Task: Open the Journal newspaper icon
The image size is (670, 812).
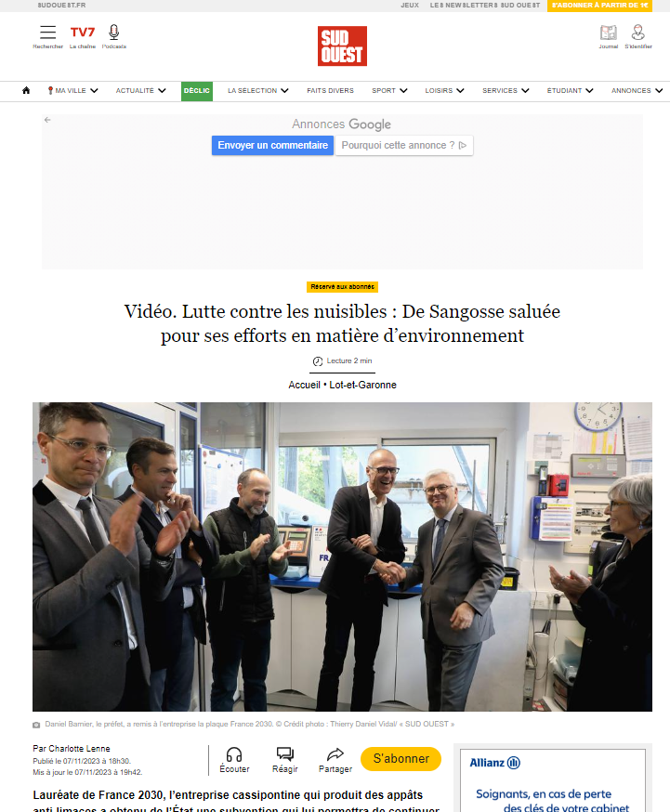Action: [609, 33]
